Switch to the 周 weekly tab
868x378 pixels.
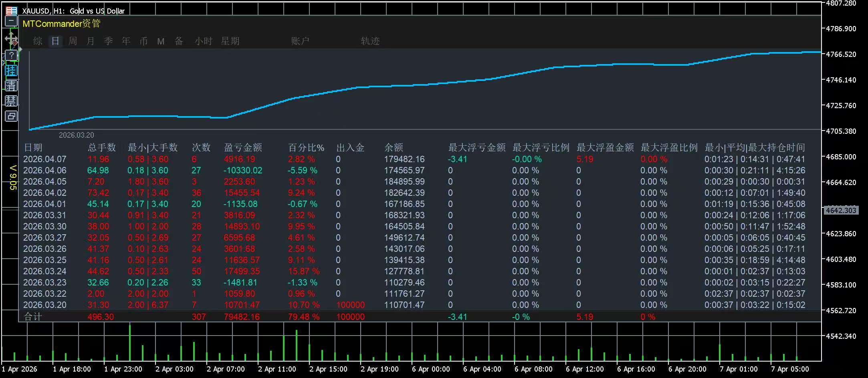[x=73, y=41]
